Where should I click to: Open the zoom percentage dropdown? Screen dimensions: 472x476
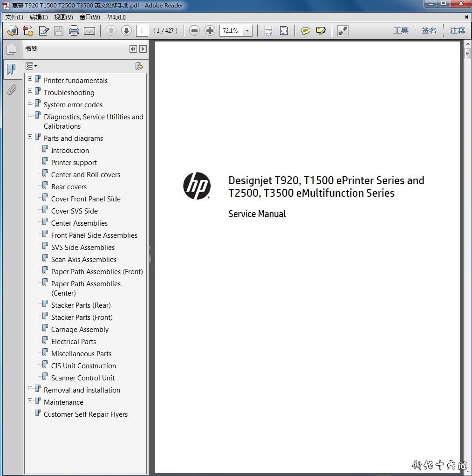247,31
